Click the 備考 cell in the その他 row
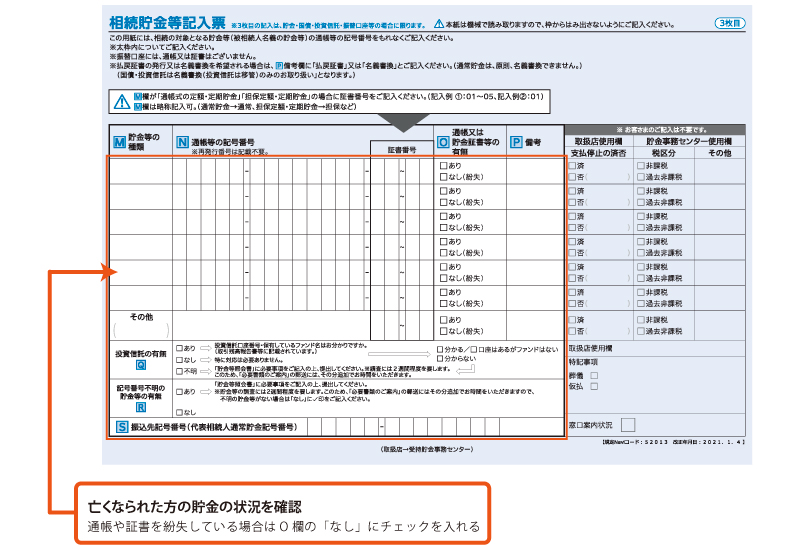Image resolution: width=800 pixels, height=550 pixels. [x=535, y=326]
